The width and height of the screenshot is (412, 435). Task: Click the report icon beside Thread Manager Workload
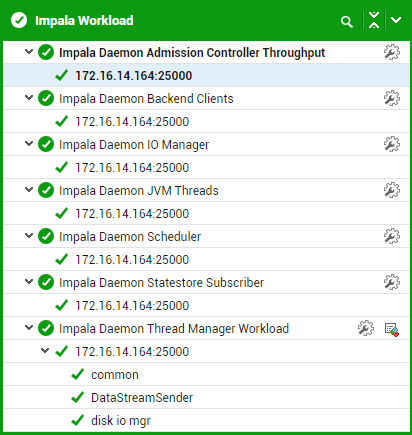pos(392,329)
